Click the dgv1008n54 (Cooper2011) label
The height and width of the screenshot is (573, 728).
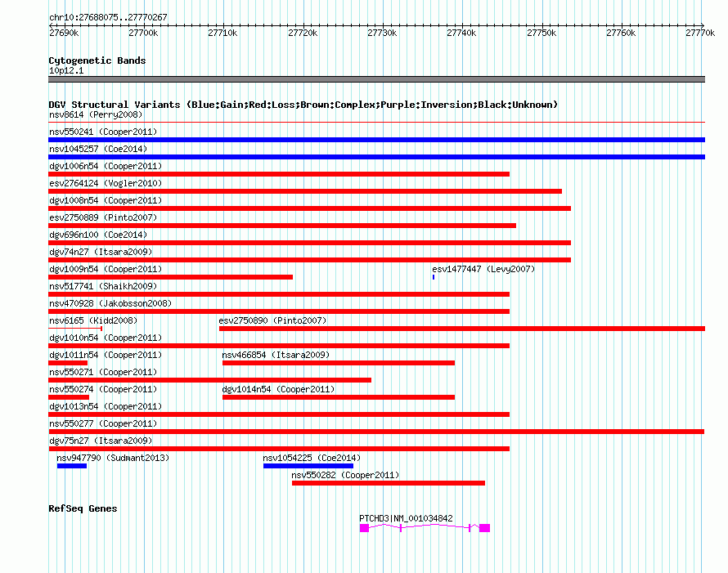pos(106,200)
